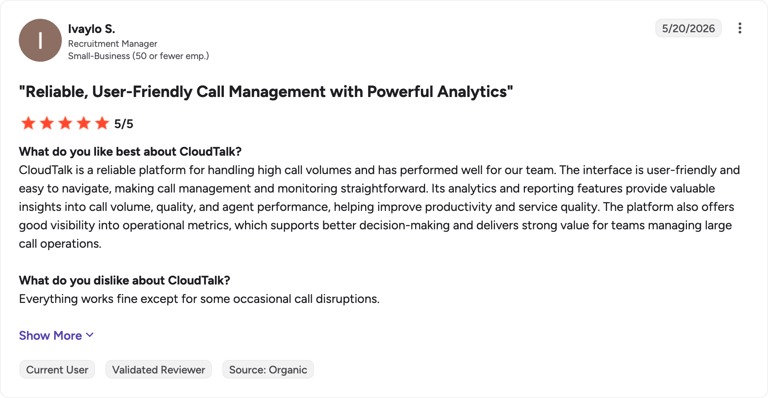Open the three-dot review options menu
Viewport: 768px width, 398px height.
pyautogui.click(x=740, y=28)
